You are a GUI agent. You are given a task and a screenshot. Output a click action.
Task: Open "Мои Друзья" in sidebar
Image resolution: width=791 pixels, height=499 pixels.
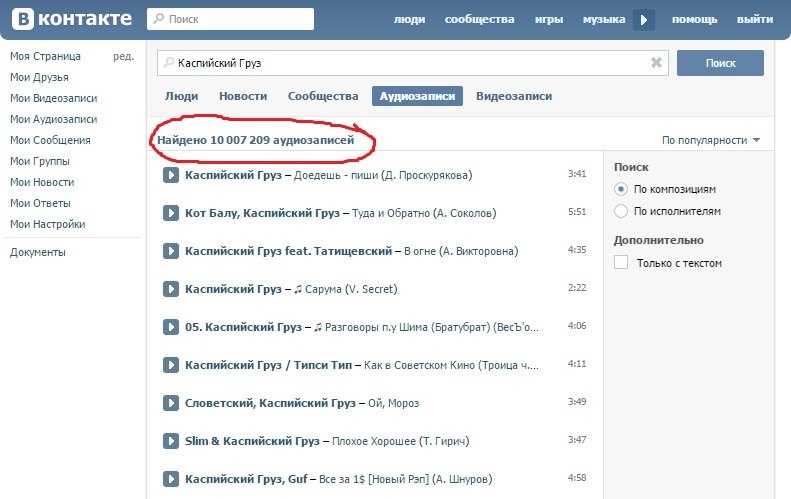39,77
